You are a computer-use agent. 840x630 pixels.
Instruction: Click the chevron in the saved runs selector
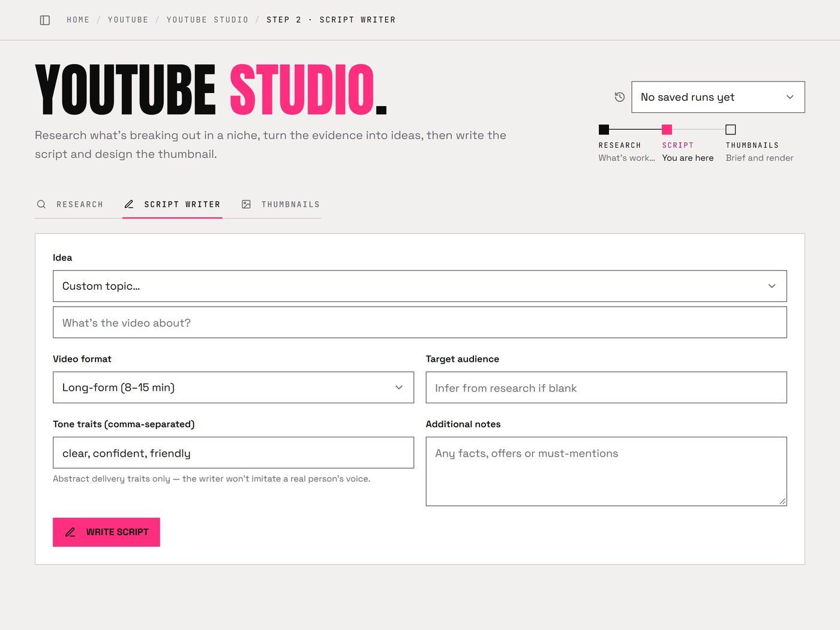790,97
